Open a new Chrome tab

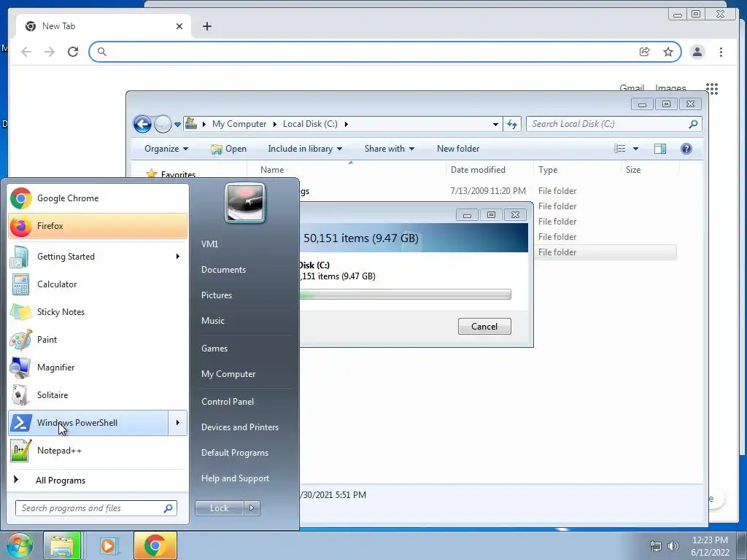click(206, 26)
